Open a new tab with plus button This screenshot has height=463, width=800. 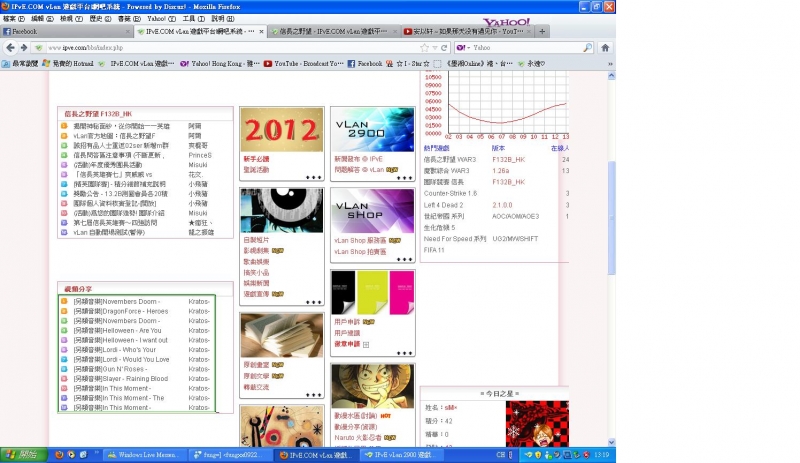coord(542,31)
